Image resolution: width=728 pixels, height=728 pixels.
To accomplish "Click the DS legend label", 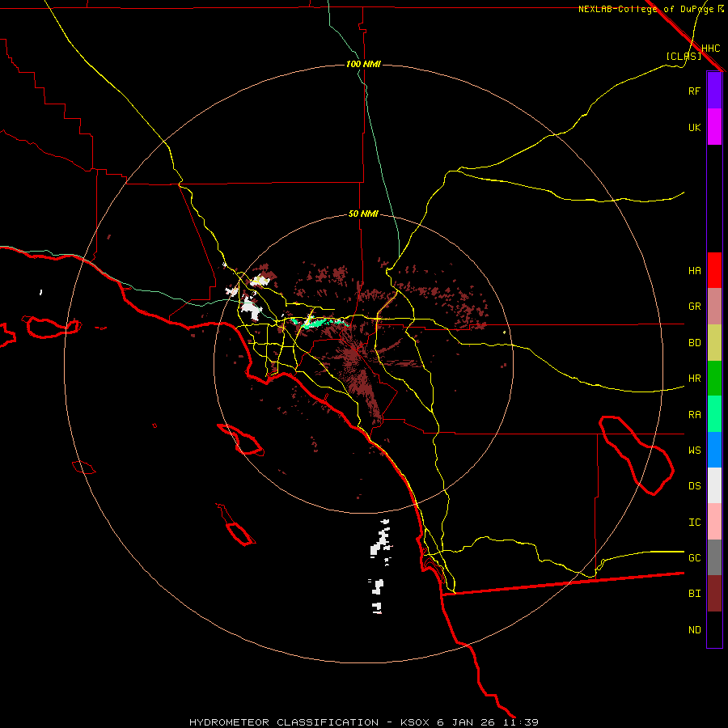I will click(694, 486).
